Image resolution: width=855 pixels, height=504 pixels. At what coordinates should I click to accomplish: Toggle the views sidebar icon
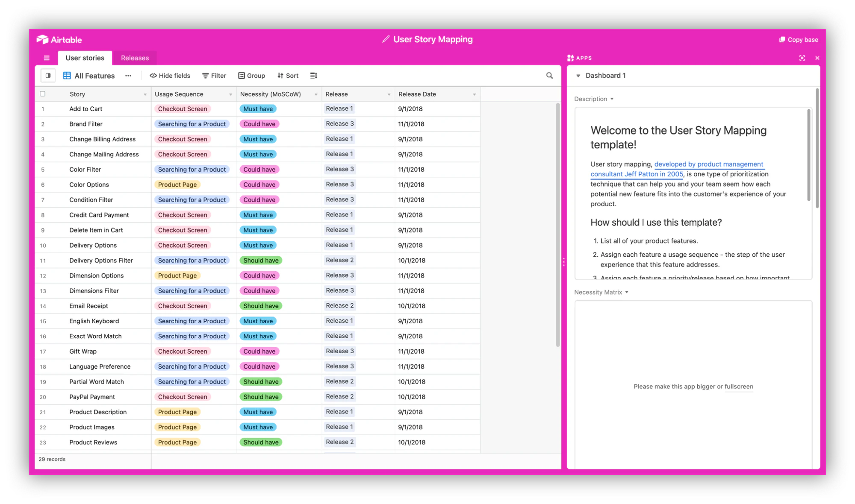click(x=48, y=76)
